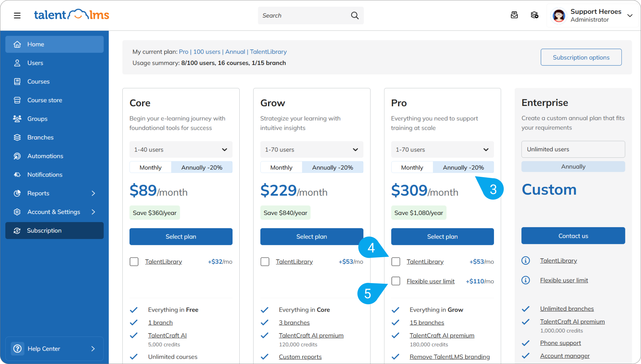Click Subscription options button
Image resolution: width=641 pixels, height=364 pixels.
coord(581,57)
